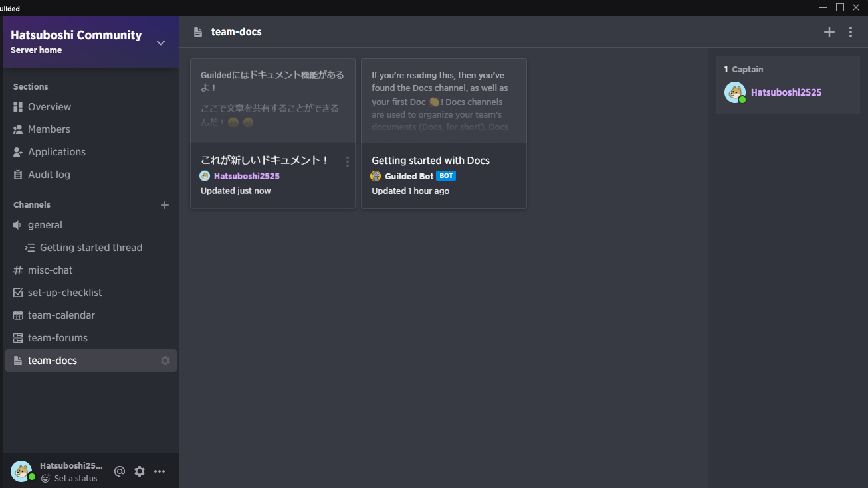Open user settings gear at bottom
The width and height of the screenshot is (868, 488).
coord(140,471)
